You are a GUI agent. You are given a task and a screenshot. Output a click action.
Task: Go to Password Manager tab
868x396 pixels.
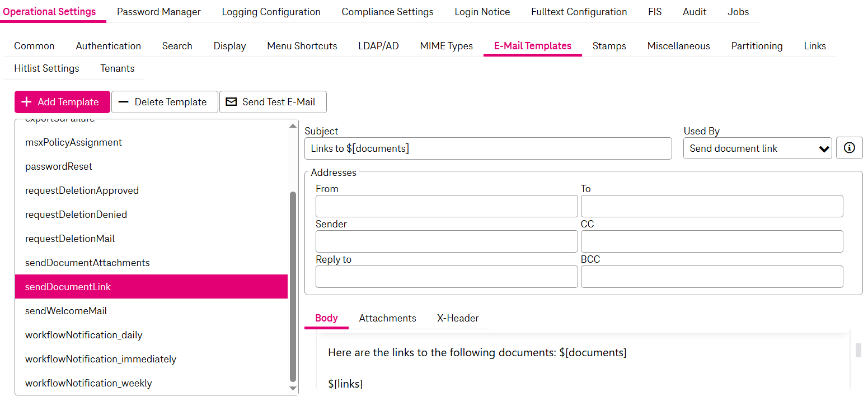158,12
